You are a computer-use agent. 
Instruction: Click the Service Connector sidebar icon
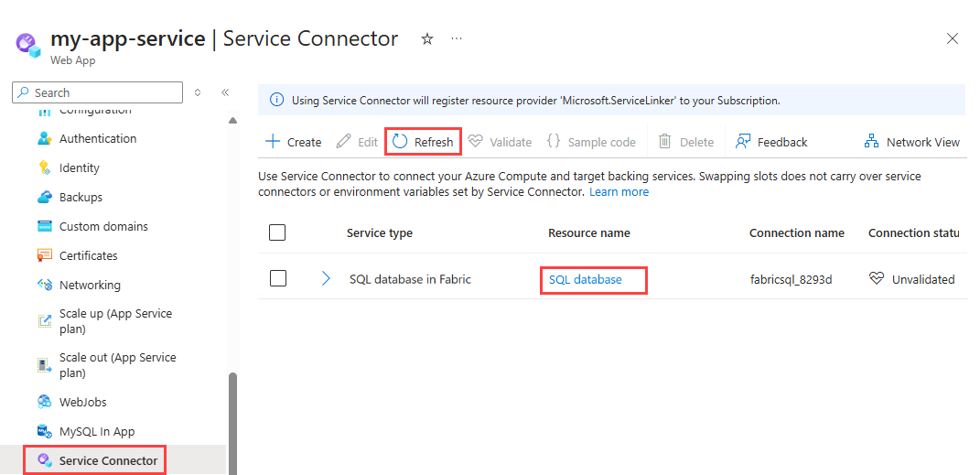[44, 461]
